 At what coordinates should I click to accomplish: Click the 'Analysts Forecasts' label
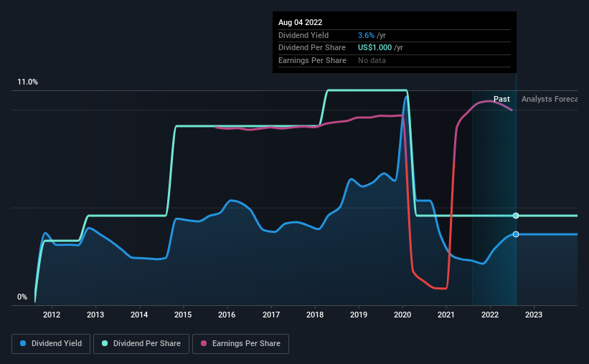[550, 99]
